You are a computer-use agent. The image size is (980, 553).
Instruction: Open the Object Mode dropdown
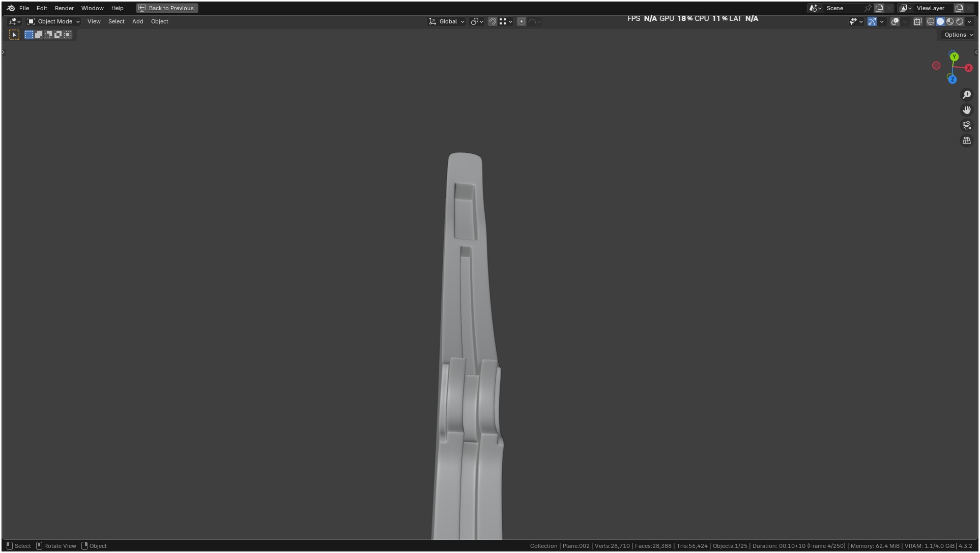pyautogui.click(x=53, y=21)
